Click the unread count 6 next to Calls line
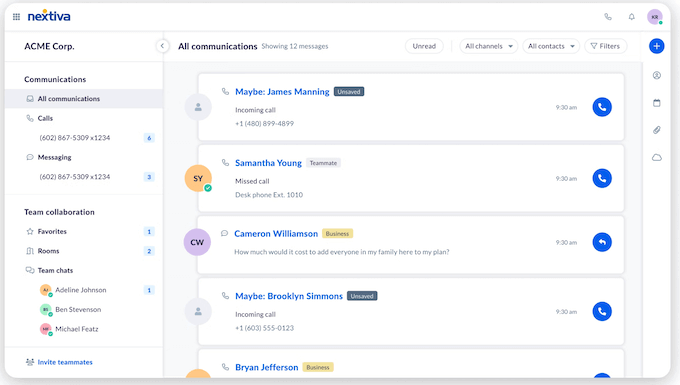Image resolution: width=680 pixels, height=385 pixels. click(x=149, y=138)
